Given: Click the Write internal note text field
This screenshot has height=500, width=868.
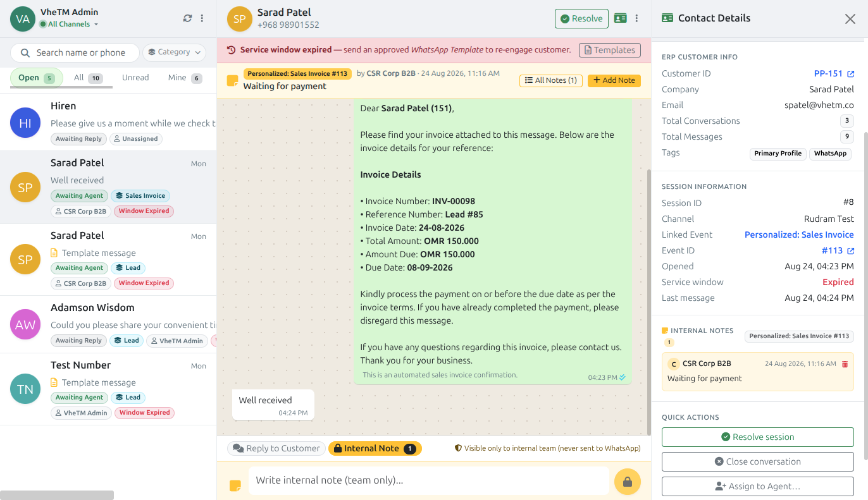Looking at the screenshot, I should (x=428, y=480).
